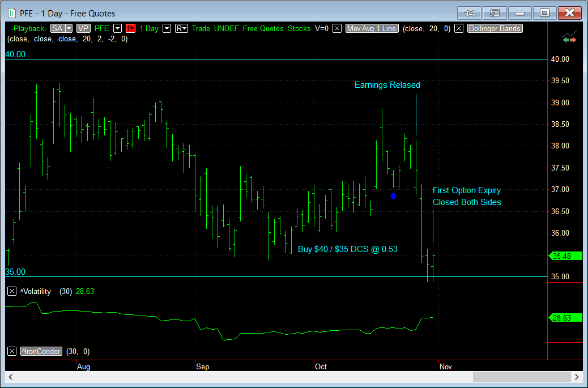Minimize the PFE chart window
Viewport: 588px width, 388px height.
519,13
